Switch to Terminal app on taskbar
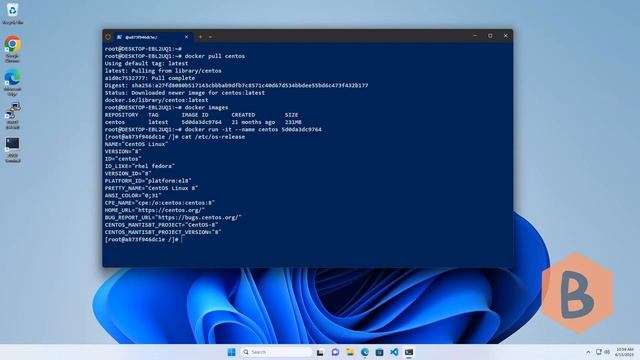 (409, 352)
